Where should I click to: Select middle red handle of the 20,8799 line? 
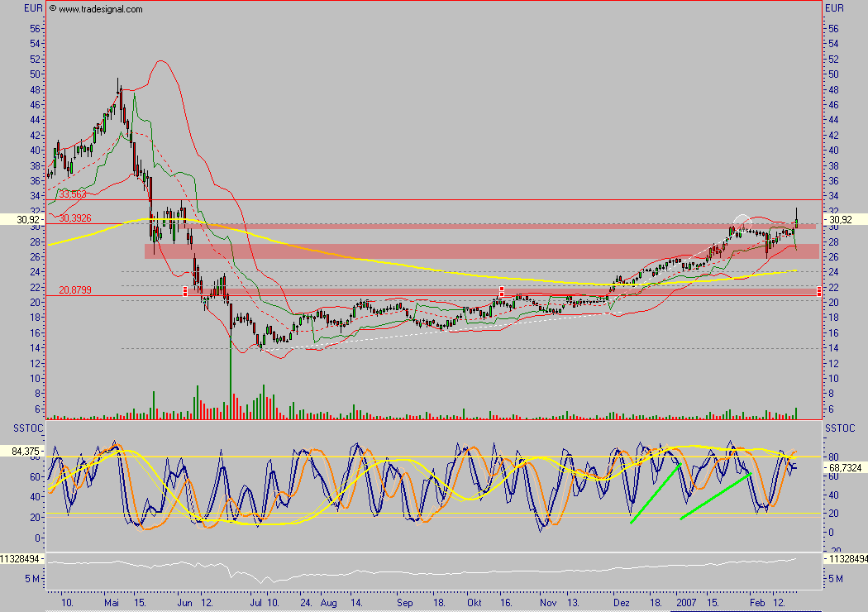point(502,291)
